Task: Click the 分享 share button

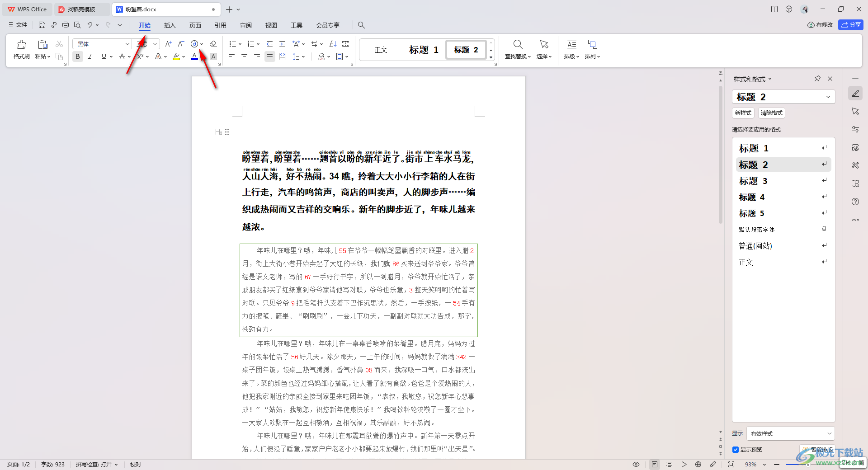Action: click(x=851, y=25)
